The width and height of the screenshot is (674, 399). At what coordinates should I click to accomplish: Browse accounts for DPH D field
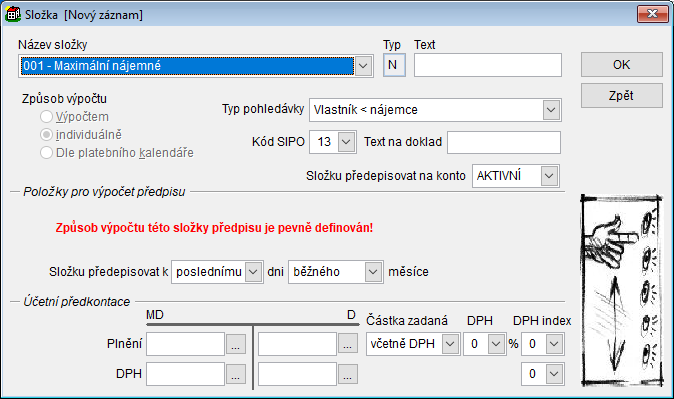(348, 374)
